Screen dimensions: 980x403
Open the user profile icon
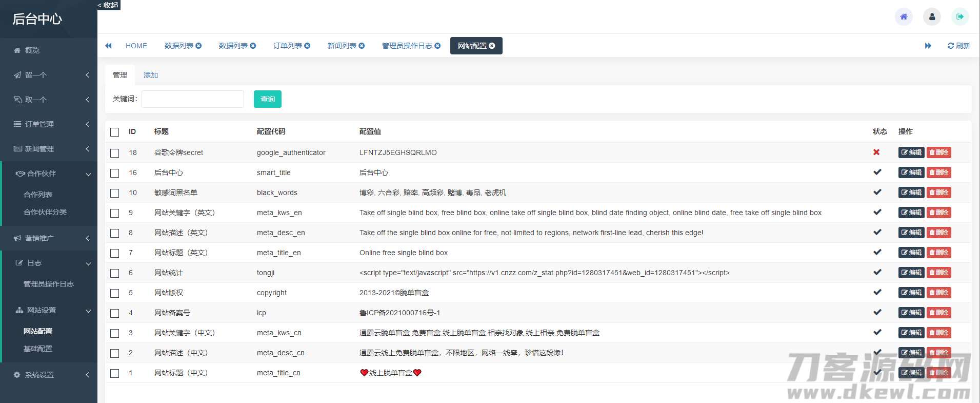932,17
